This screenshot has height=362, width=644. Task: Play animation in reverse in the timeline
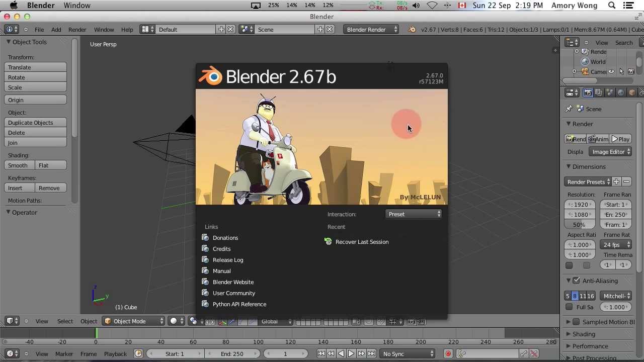(x=341, y=354)
